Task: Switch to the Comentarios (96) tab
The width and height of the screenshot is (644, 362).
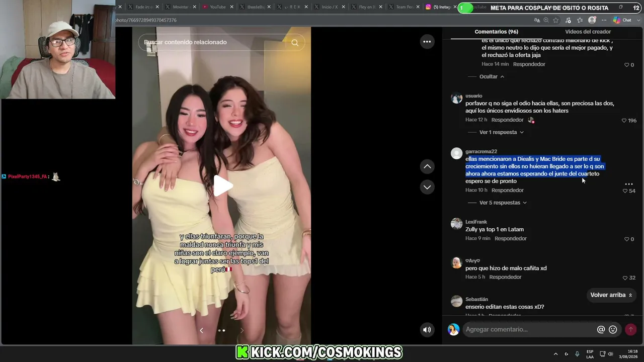Action: point(496,32)
